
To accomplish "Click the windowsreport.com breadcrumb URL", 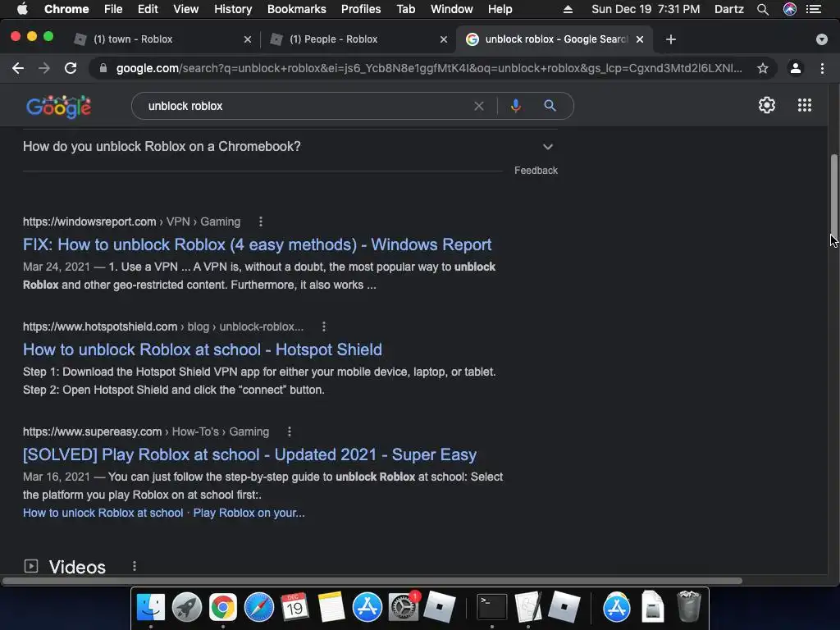I will pyautogui.click(x=132, y=221).
